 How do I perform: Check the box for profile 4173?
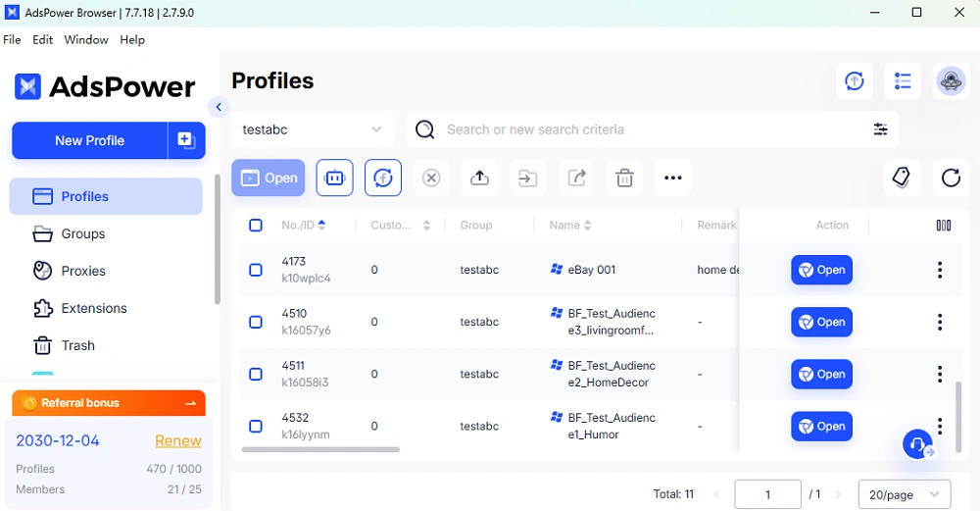pyautogui.click(x=256, y=270)
